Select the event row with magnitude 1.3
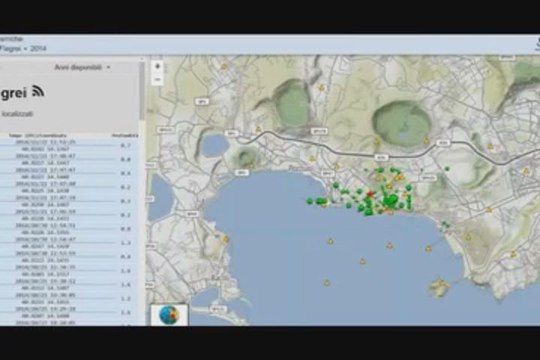The height and width of the screenshot is (360, 540). click(x=69, y=243)
